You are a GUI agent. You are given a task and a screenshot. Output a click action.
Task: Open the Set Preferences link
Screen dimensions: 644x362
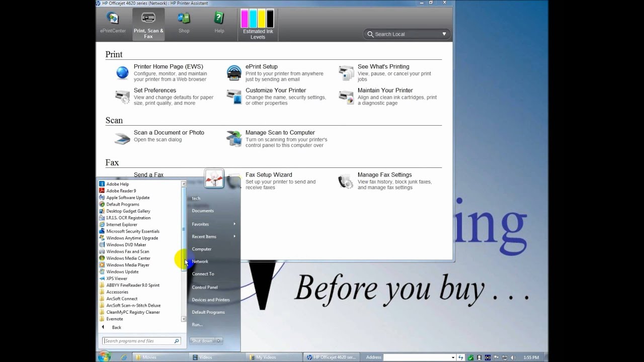(x=155, y=90)
